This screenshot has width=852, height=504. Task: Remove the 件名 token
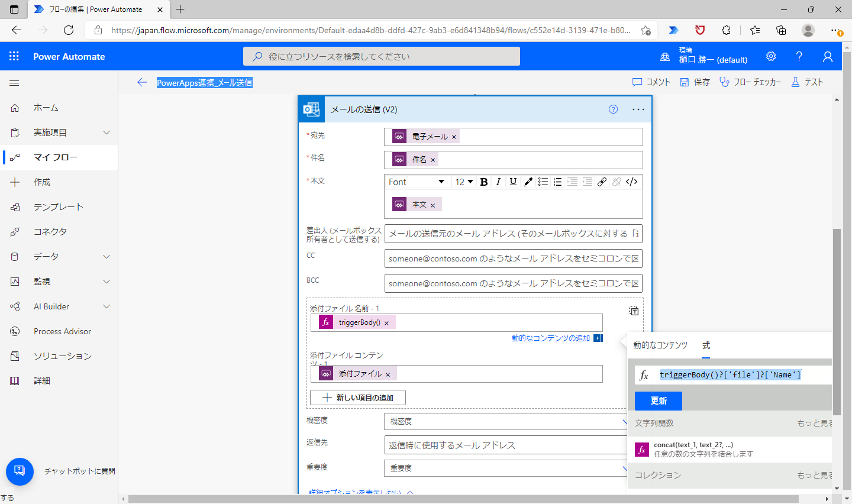[x=433, y=160]
